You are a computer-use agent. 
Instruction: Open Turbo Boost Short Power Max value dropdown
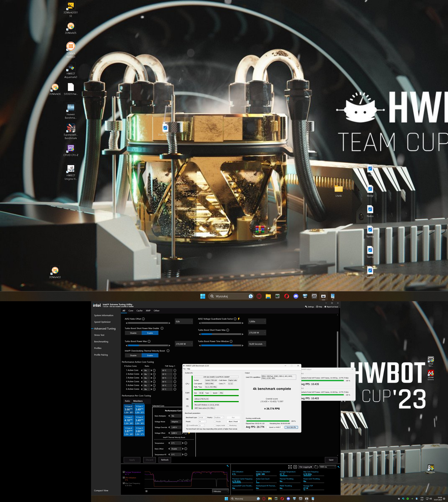point(257,333)
